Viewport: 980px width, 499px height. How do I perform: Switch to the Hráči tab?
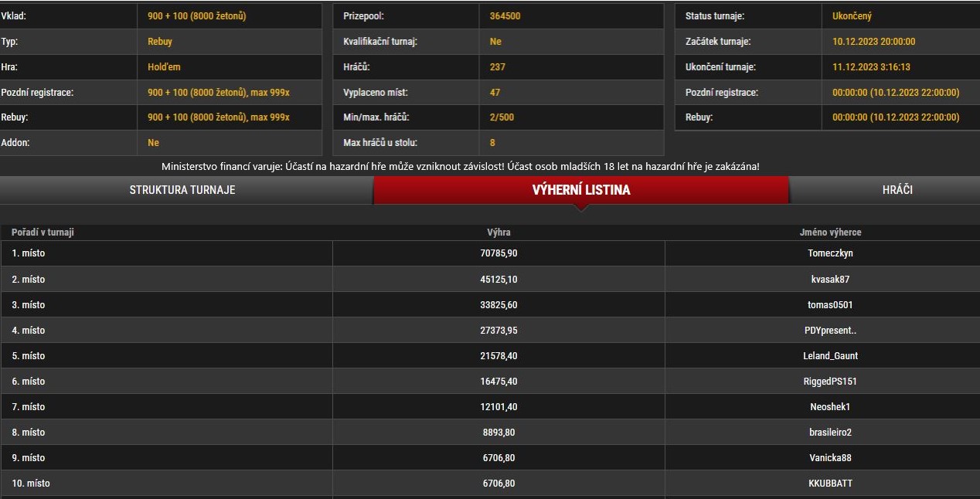tap(897, 189)
